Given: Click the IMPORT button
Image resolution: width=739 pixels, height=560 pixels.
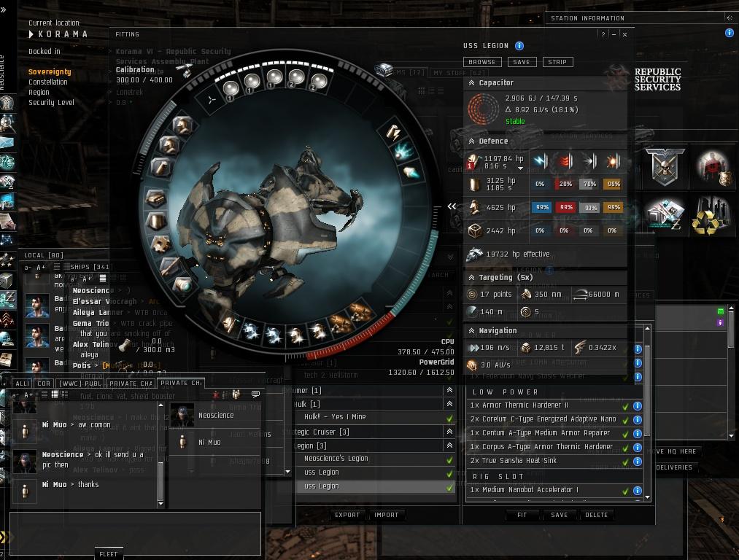Looking at the screenshot, I should 387,515.
